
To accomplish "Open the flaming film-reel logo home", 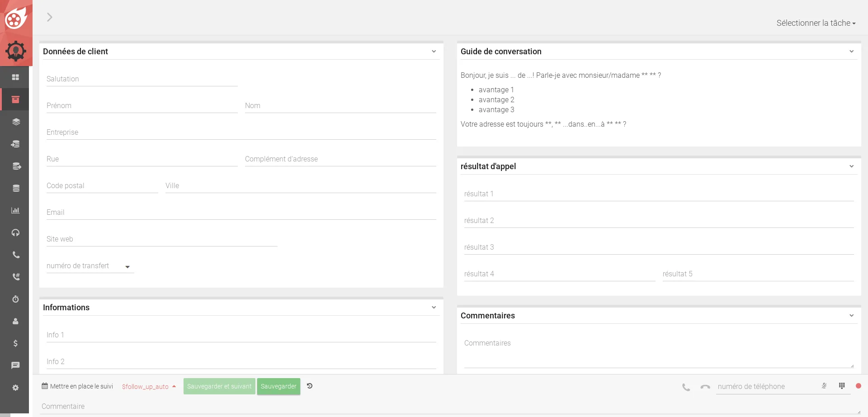I will (x=16, y=18).
